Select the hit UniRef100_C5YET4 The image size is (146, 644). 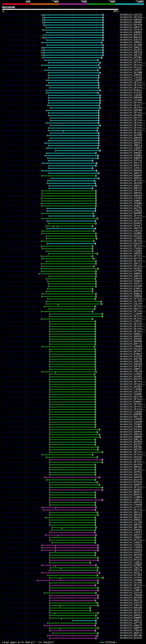pyautogui.click(x=131, y=30)
